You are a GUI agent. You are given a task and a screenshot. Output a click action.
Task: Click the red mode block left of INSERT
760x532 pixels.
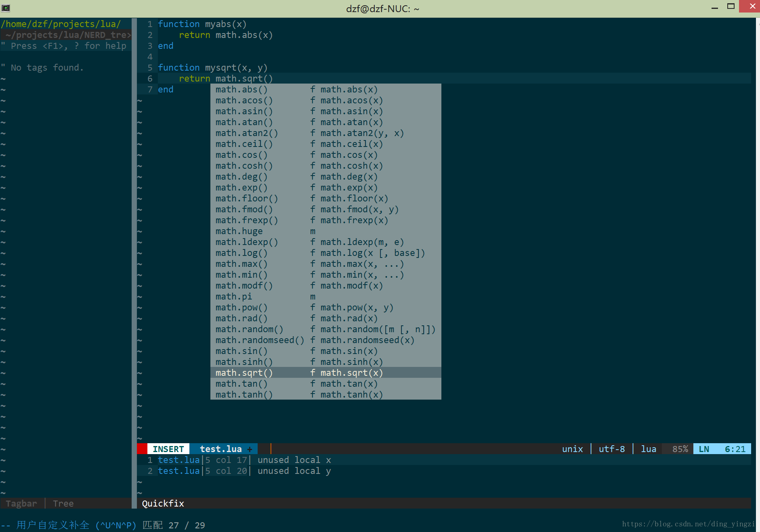coord(142,449)
